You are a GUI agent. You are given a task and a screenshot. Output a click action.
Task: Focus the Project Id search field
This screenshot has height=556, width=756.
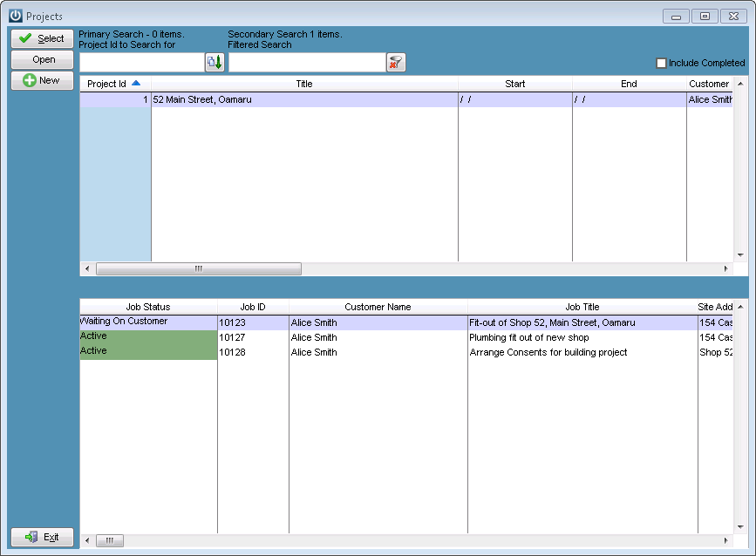click(x=142, y=63)
